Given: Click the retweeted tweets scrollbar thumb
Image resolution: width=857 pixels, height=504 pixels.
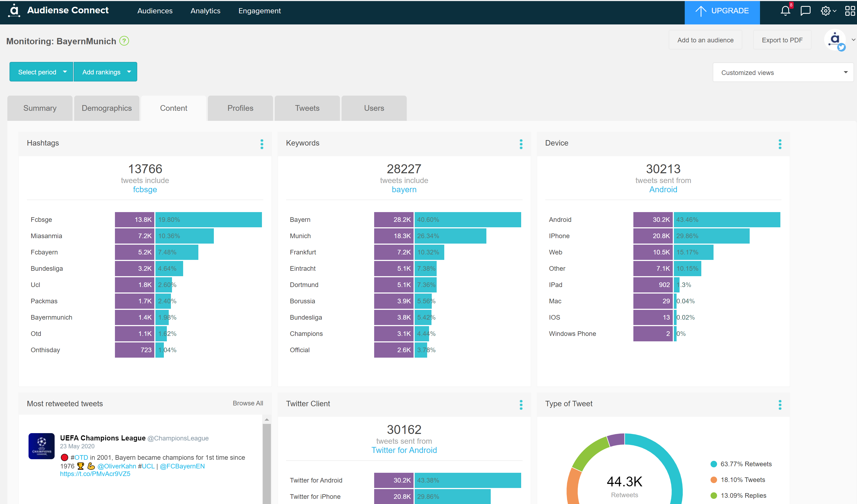Looking at the screenshot, I should click(x=267, y=464).
